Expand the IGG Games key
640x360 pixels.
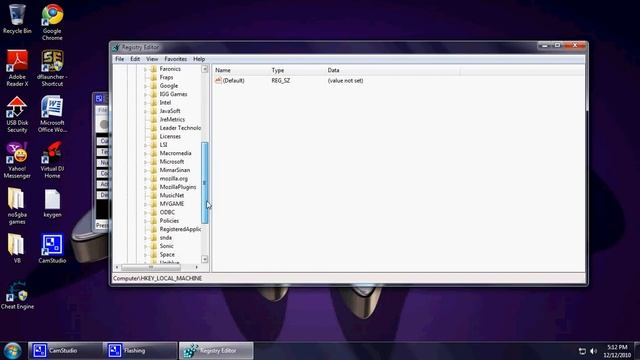point(146,94)
